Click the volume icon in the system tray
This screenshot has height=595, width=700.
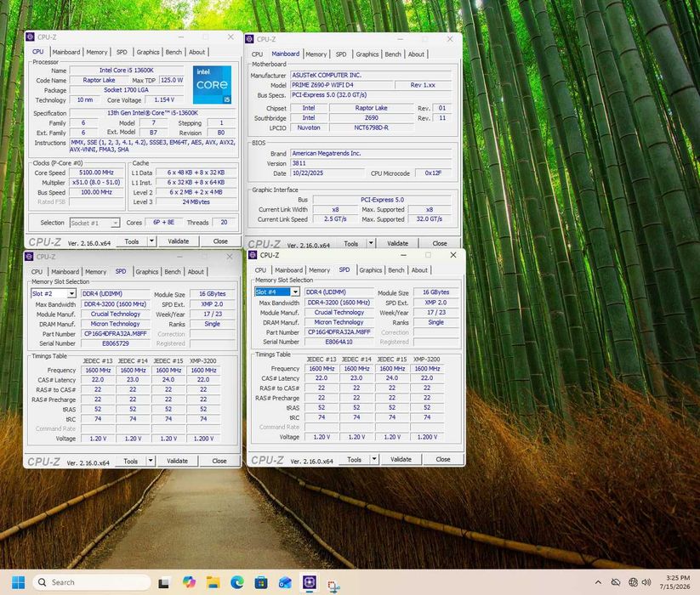(x=646, y=582)
